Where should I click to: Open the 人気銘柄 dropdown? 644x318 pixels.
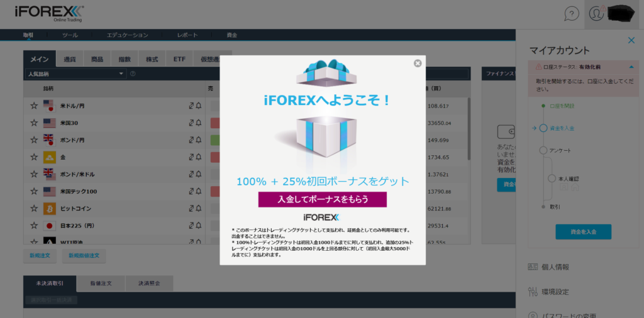pyautogui.click(x=75, y=74)
